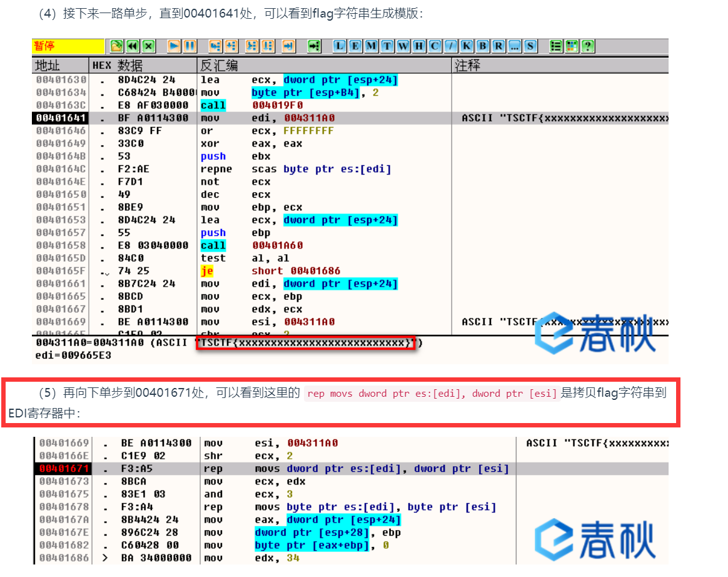Open the Call stack K button
Screen dimensions: 728x577
point(467,46)
